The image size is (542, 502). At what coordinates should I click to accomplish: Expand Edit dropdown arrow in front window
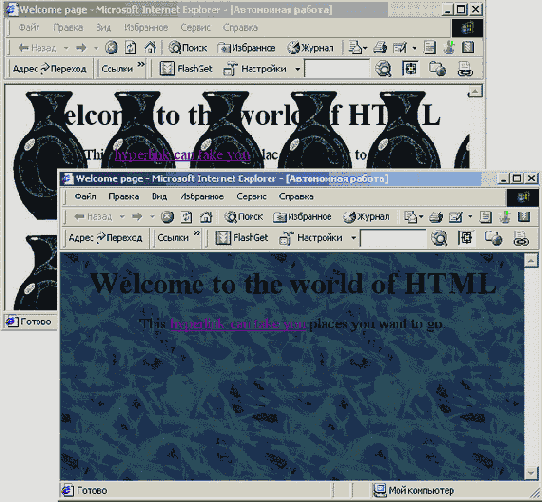(x=470, y=217)
